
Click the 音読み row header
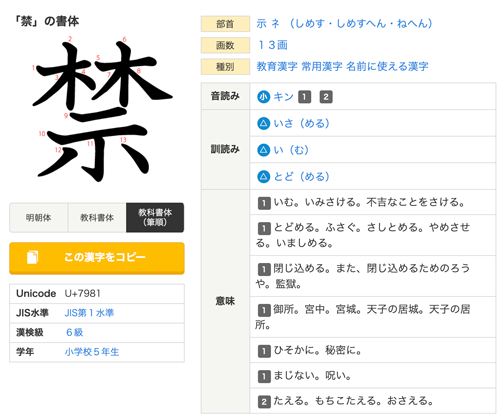click(x=225, y=96)
